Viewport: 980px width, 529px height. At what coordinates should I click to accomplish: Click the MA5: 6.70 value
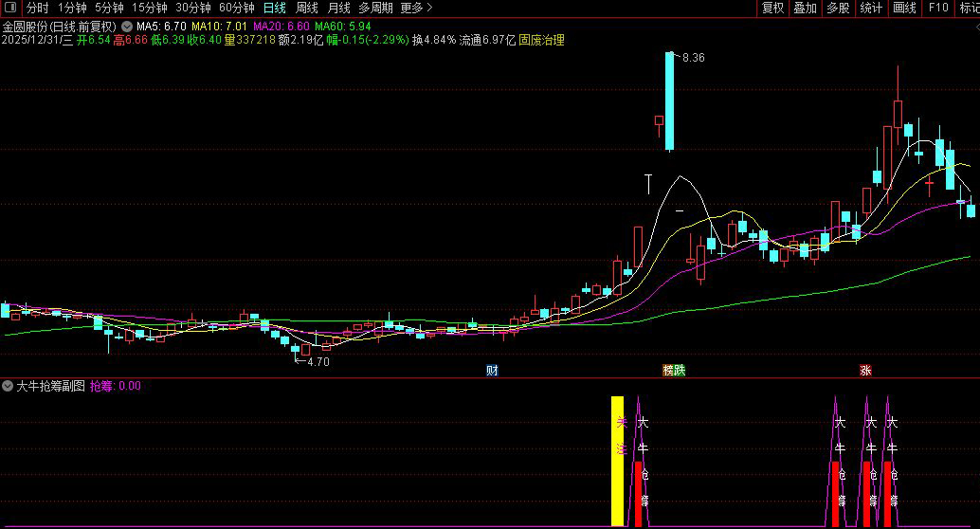pos(161,27)
